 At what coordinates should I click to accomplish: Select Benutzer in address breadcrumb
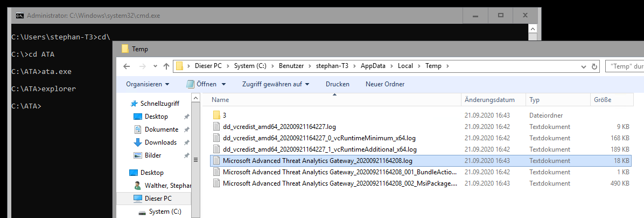coord(292,66)
